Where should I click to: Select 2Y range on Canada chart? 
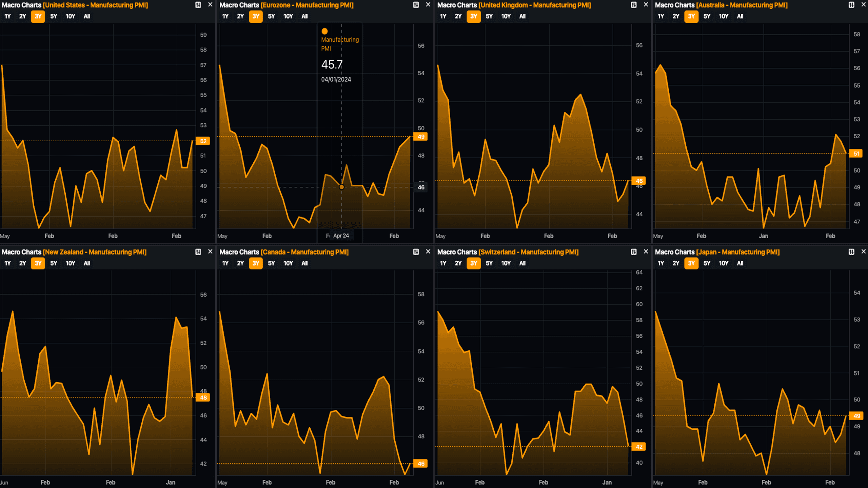click(x=240, y=263)
